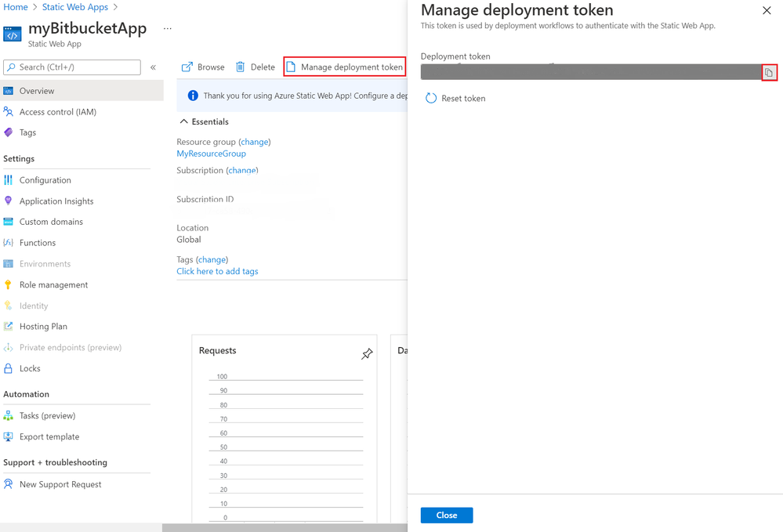Click change link next to Resource group
The height and width of the screenshot is (532, 783).
(x=255, y=142)
